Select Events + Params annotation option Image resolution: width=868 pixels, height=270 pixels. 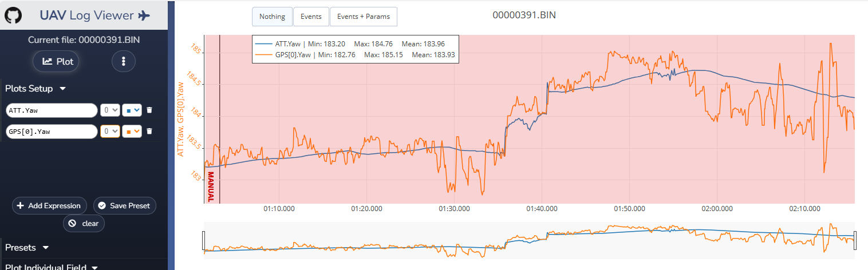click(x=363, y=17)
